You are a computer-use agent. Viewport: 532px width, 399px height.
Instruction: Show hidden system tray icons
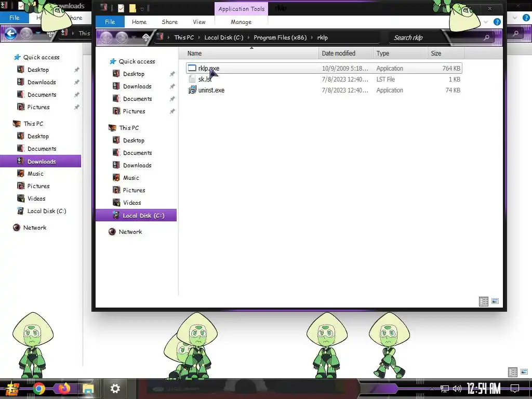(432, 389)
